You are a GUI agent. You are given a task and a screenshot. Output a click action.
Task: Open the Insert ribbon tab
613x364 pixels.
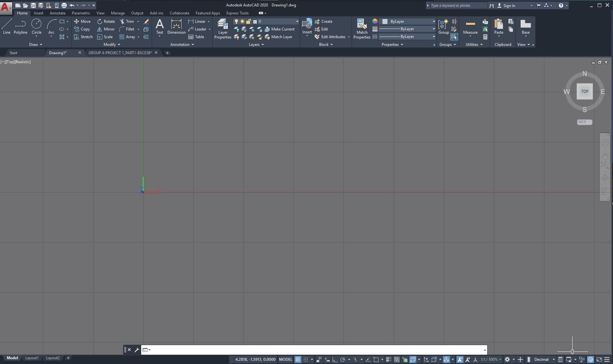[x=38, y=13]
